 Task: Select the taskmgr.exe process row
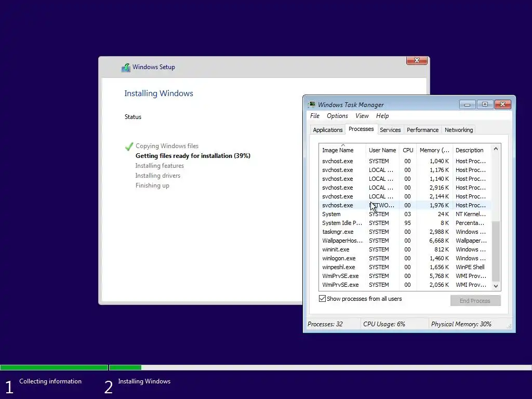(x=405, y=232)
